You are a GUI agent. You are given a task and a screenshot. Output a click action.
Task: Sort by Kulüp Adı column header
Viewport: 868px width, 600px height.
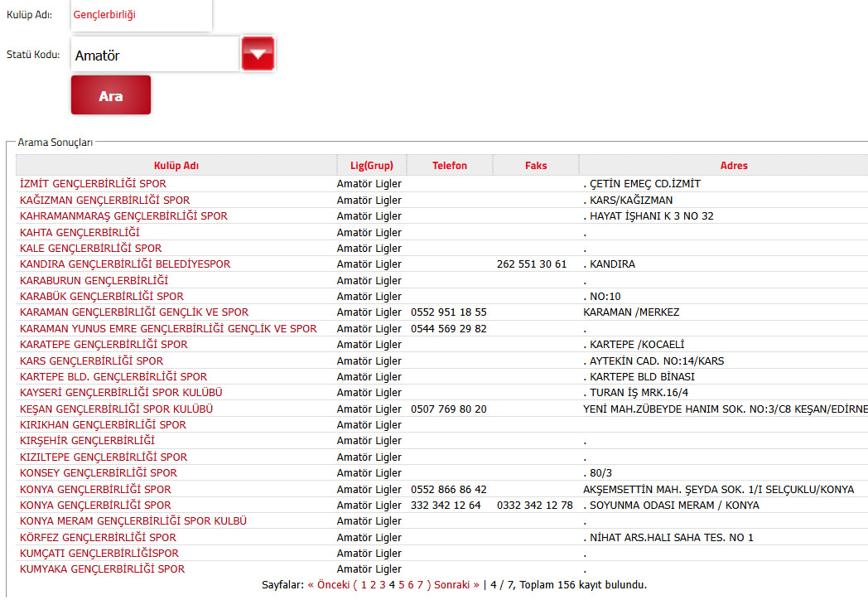[176, 166]
